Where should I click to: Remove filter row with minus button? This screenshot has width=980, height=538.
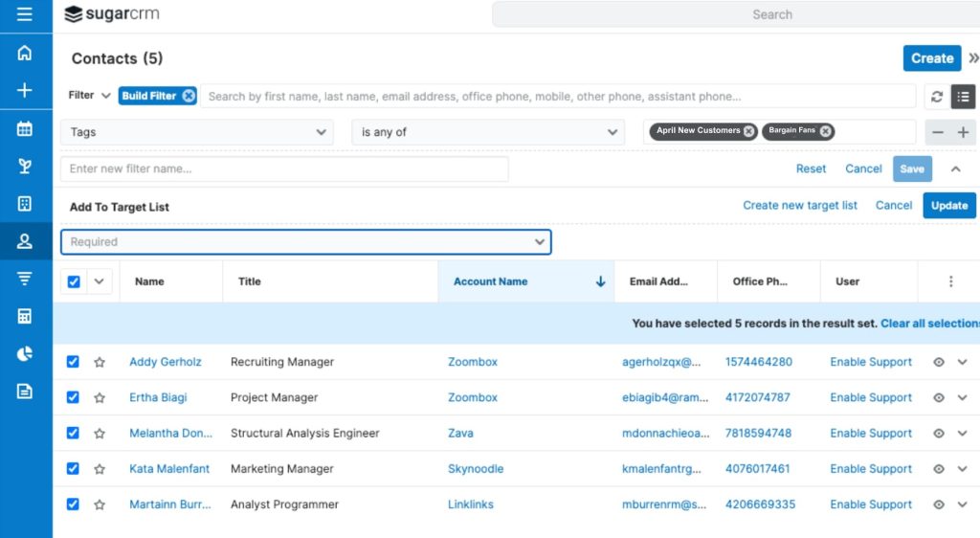pyautogui.click(x=938, y=132)
